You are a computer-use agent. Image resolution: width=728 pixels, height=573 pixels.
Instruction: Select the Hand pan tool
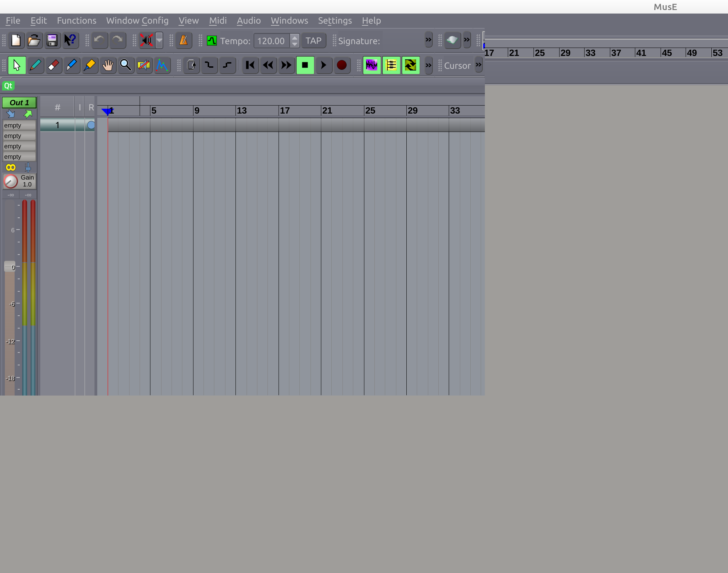pos(108,65)
